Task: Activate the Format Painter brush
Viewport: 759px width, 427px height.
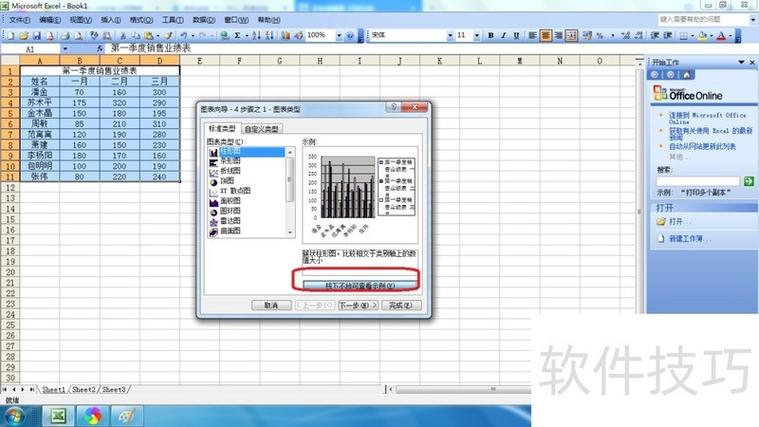Action: [x=168, y=36]
